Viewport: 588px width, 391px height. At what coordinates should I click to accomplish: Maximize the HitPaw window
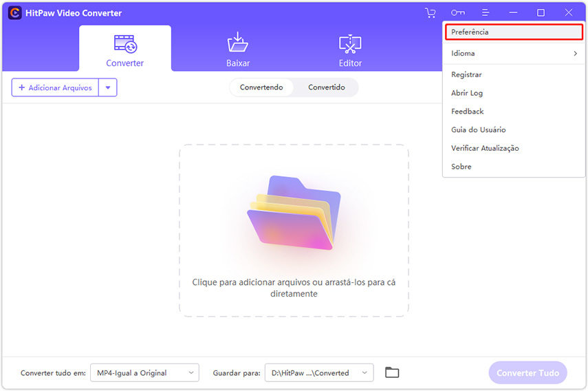coord(541,13)
